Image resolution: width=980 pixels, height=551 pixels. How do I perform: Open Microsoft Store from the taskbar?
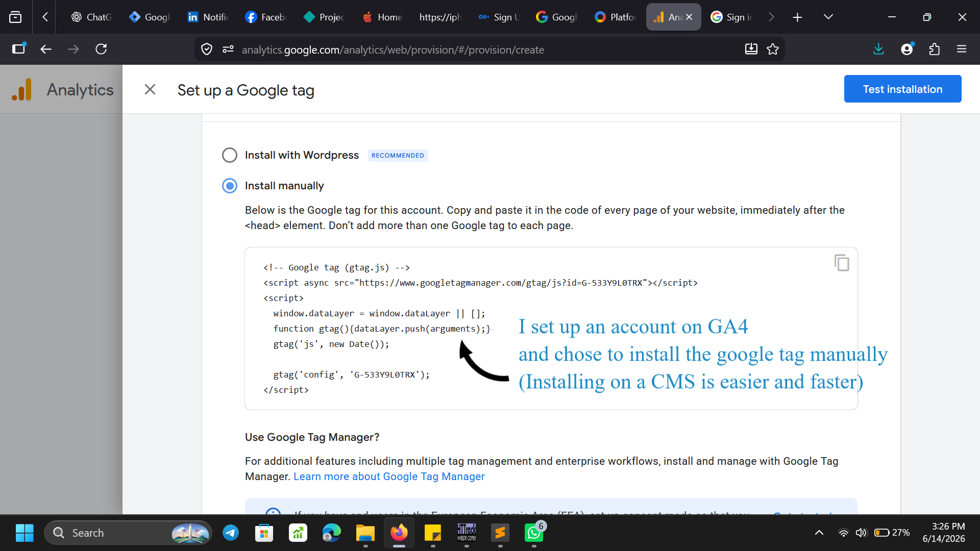264,533
